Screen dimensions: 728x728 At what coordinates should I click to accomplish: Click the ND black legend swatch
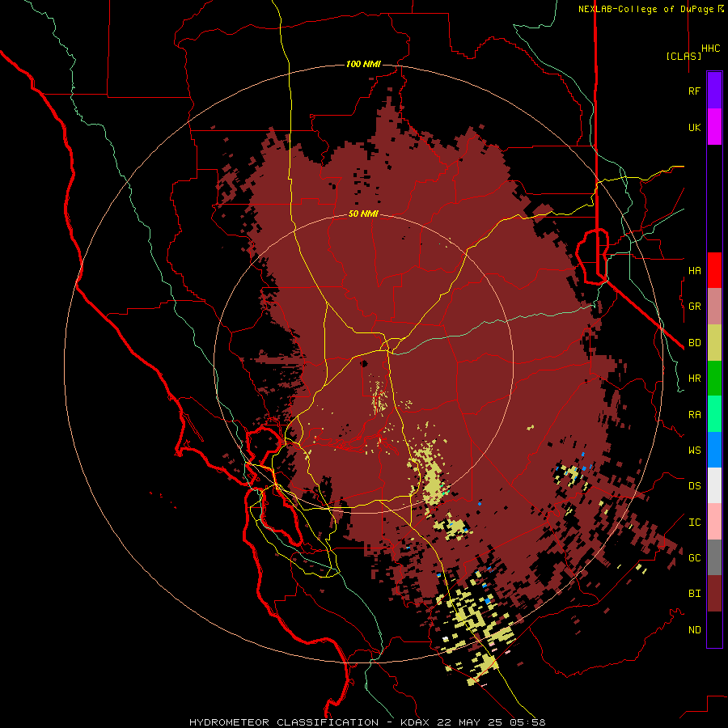pos(714,629)
